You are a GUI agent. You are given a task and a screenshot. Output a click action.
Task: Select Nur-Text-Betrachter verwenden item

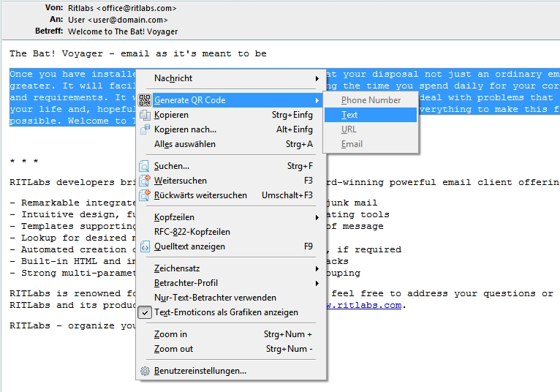tap(231, 298)
